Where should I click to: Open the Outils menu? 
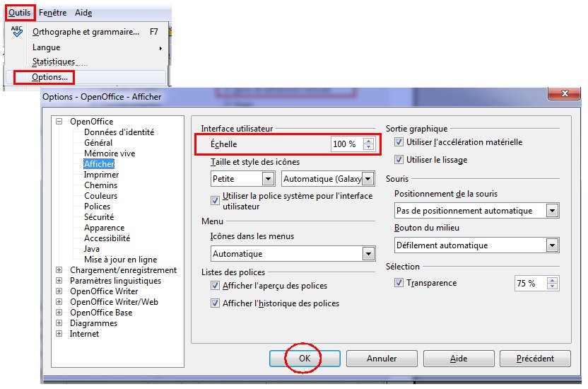(20, 13)
